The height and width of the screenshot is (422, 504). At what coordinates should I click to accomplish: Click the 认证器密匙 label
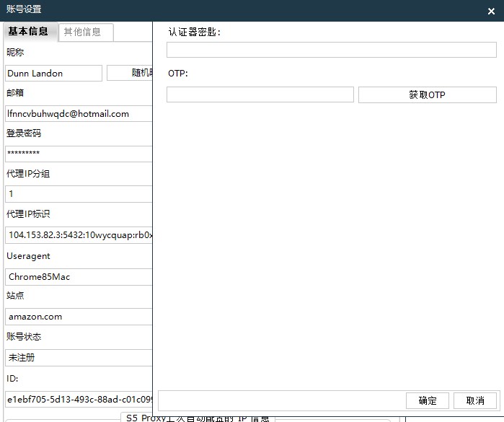[195, 32]
